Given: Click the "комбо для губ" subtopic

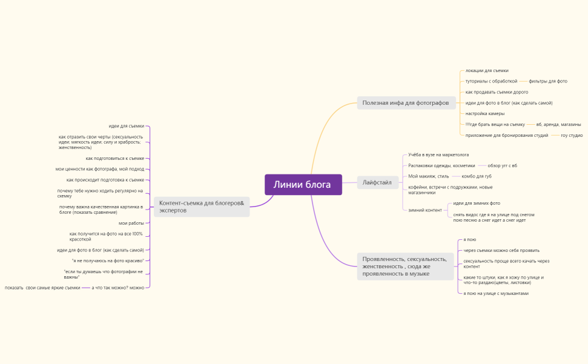Looking at the screenshot, I should 477,176.
